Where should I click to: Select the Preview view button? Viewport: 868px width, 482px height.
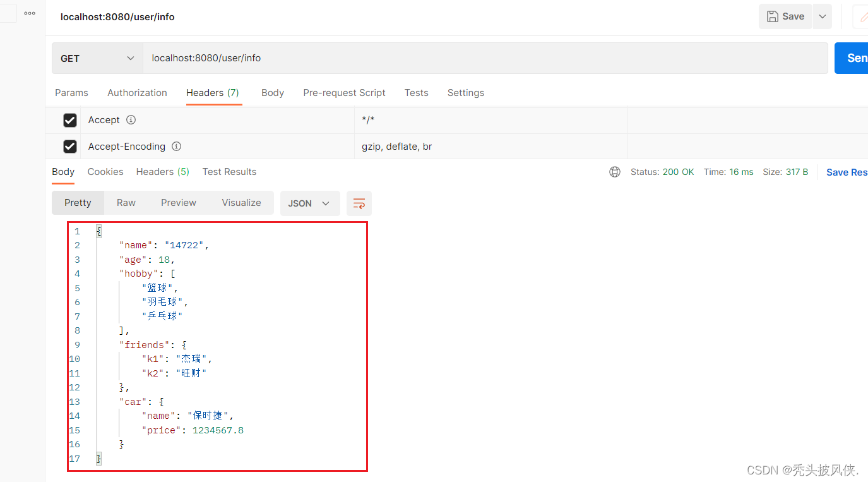point(179,203)
